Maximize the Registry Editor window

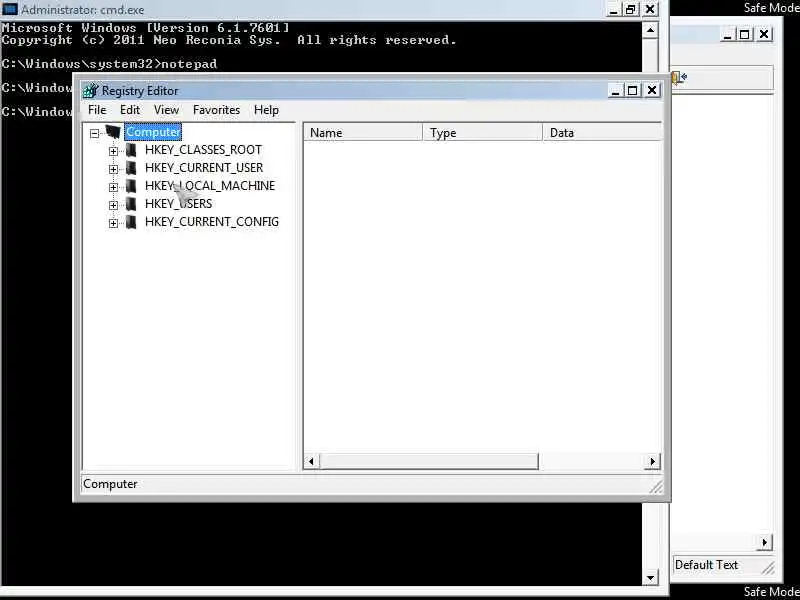pyautogui.click(x=633, y=91)
